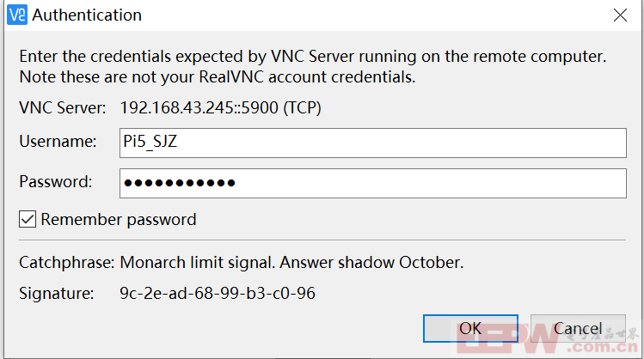Click the 'Username:' label
The height and width of the screenshot is (359, 644).
tap(58, 141)
